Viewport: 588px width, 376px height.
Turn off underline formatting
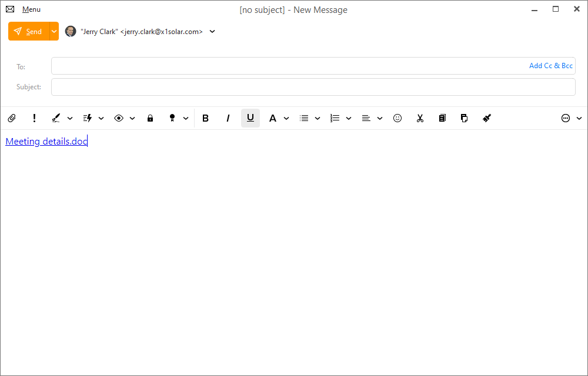coord(250,118)
